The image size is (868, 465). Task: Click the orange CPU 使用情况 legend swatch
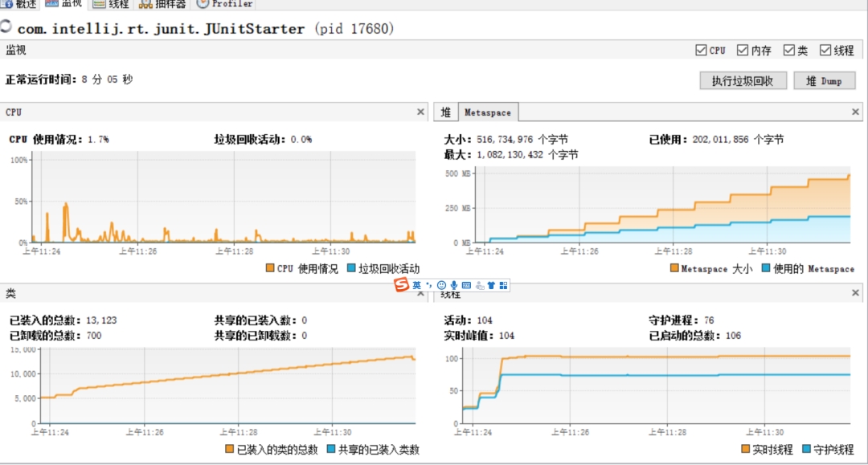click(270, 269)
